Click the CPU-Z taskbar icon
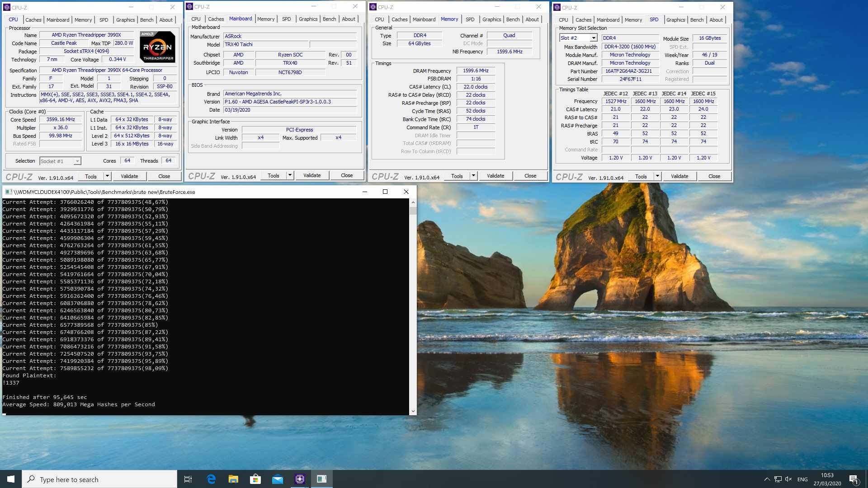The image size is (868, 488). coord(300,479)
